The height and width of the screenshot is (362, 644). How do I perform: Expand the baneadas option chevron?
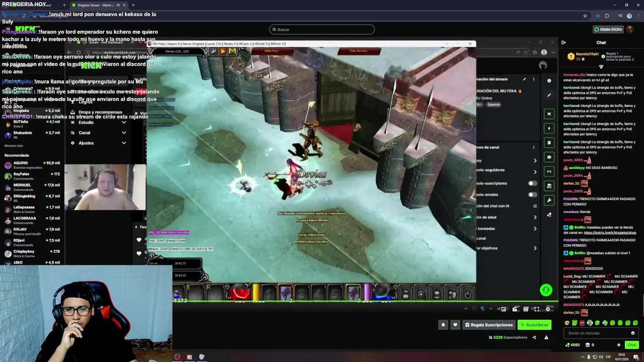535,229
